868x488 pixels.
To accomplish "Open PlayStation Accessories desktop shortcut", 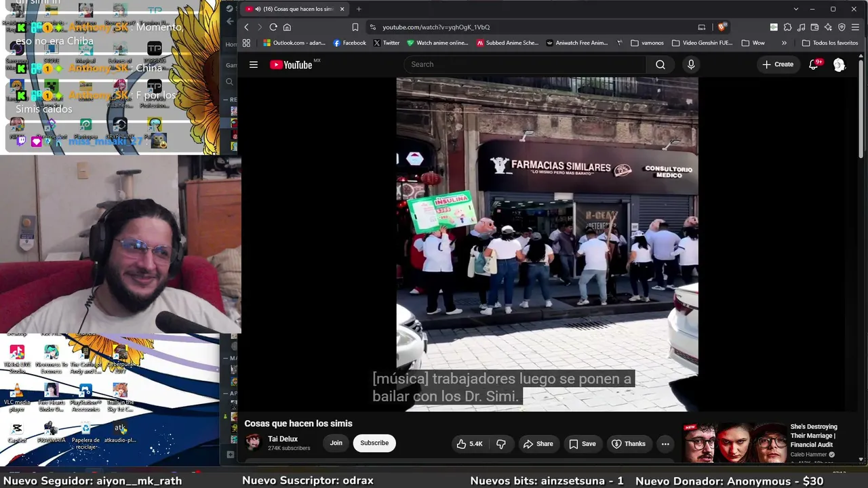I will (x=85, y=398).
